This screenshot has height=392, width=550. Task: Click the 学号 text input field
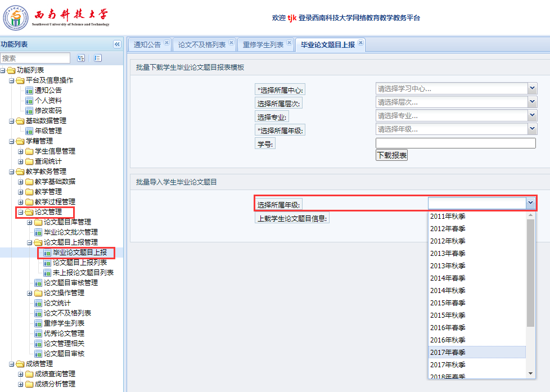[456, 143]
